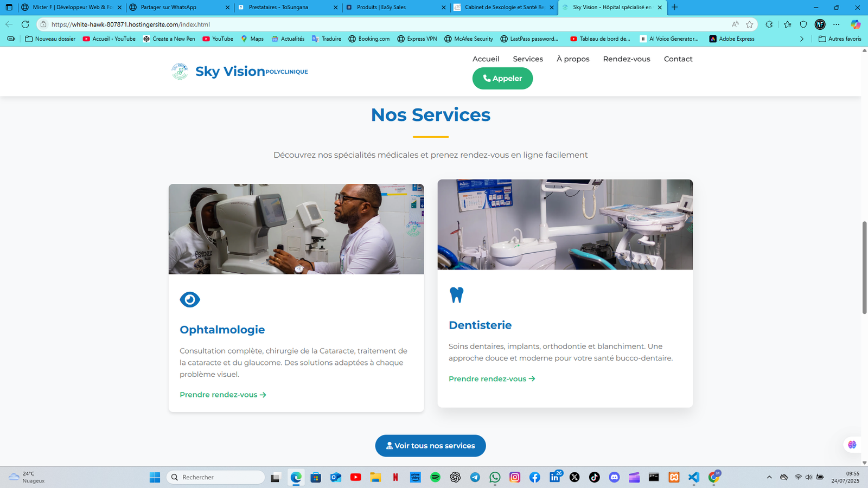Expand the hidden favorites chevron
The image size is (868, 488).
tap(802, 38)
